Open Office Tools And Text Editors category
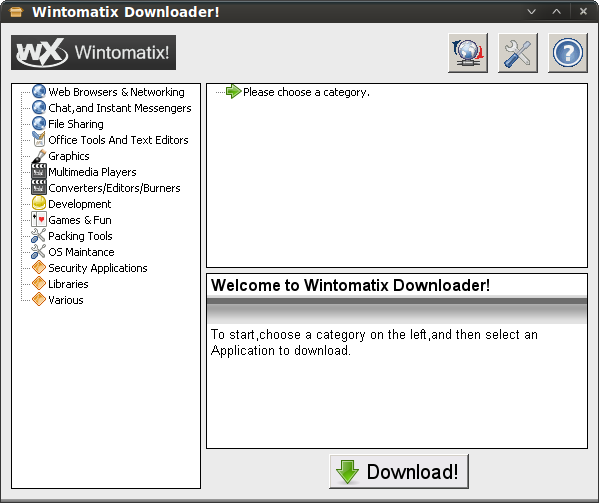Screen dimensions: 599x503 pyautogui.click(x=118, y=140)
